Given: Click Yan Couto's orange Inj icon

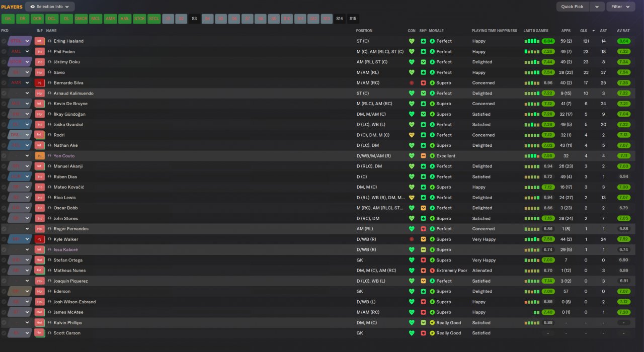Looking at the screenshot, I should (x=39, y=156).
